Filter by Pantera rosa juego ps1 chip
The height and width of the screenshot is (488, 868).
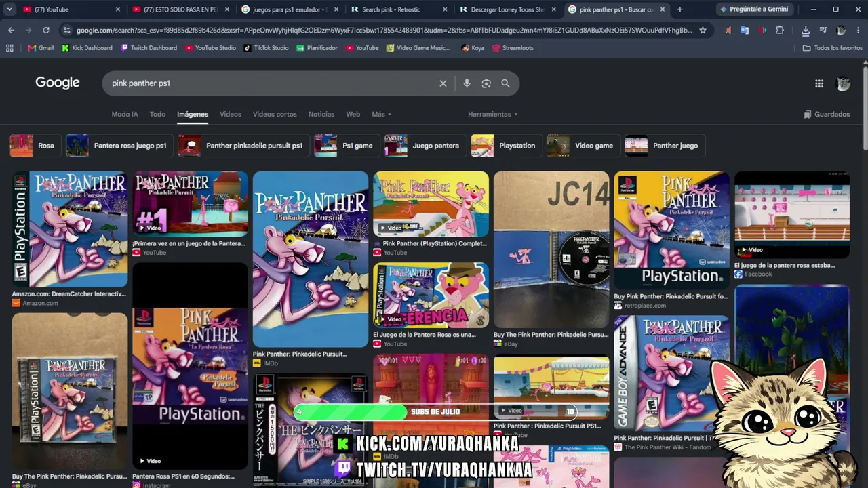click(119, 146)
